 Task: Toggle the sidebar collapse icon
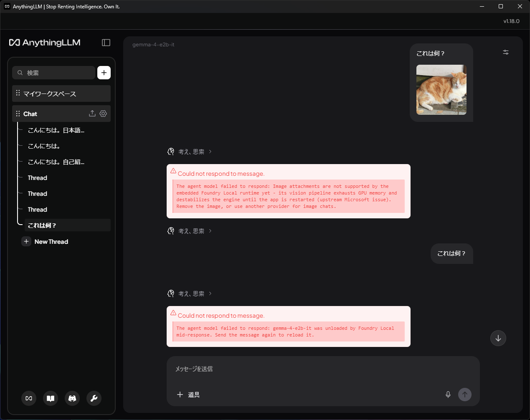(x=106, y=43)
